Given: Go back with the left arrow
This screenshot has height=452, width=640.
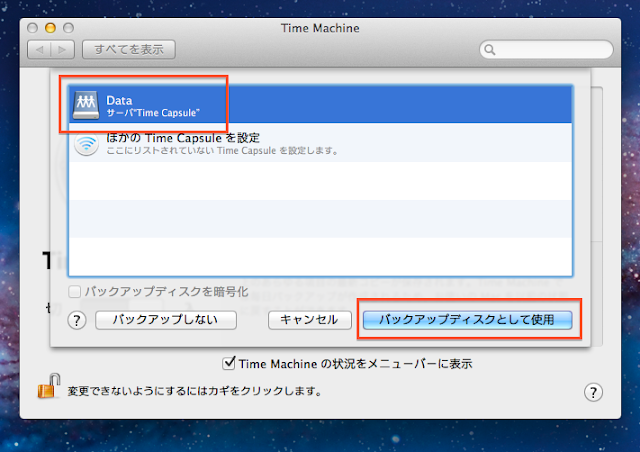Looking at the screenshot, I should tap(39, 50).
